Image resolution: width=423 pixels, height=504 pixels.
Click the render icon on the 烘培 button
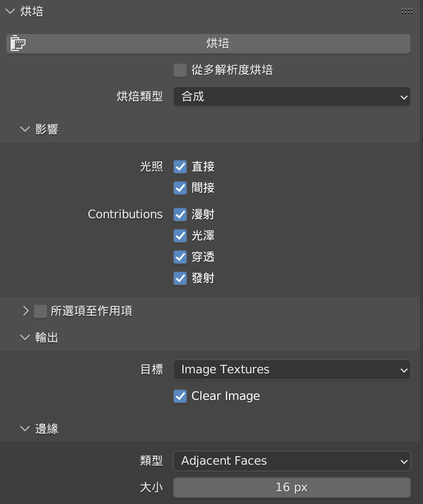click(18, 43)
